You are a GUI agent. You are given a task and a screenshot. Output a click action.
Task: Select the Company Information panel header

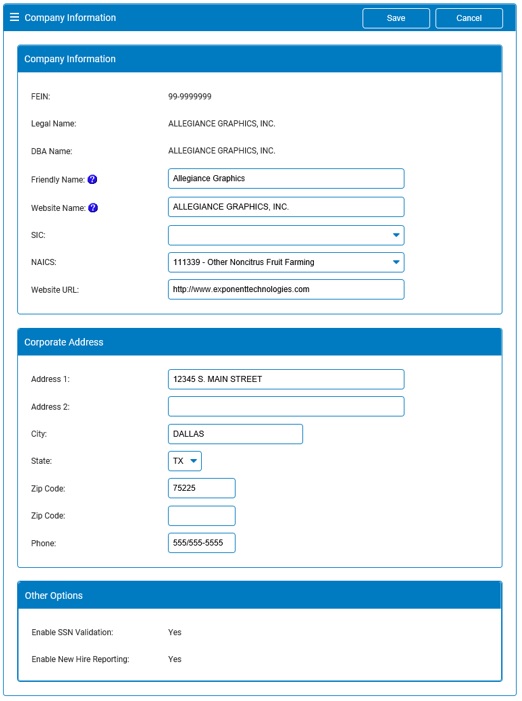point(260,59)
